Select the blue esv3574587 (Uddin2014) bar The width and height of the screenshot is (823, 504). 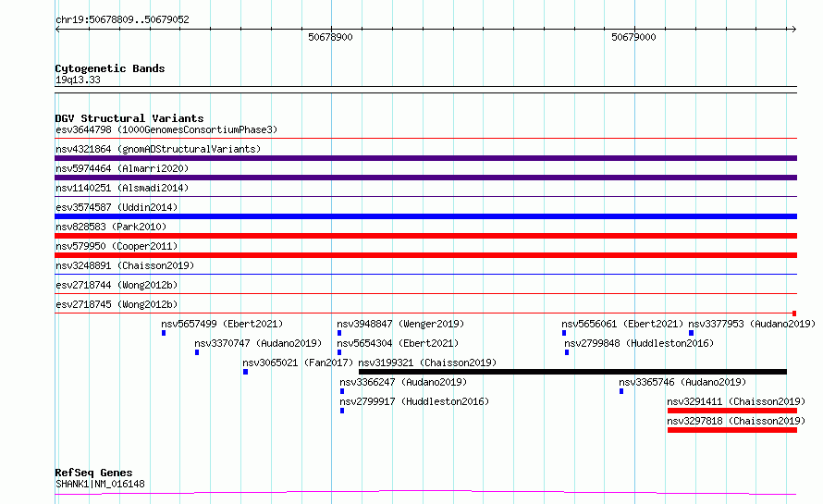pos(425,216)
